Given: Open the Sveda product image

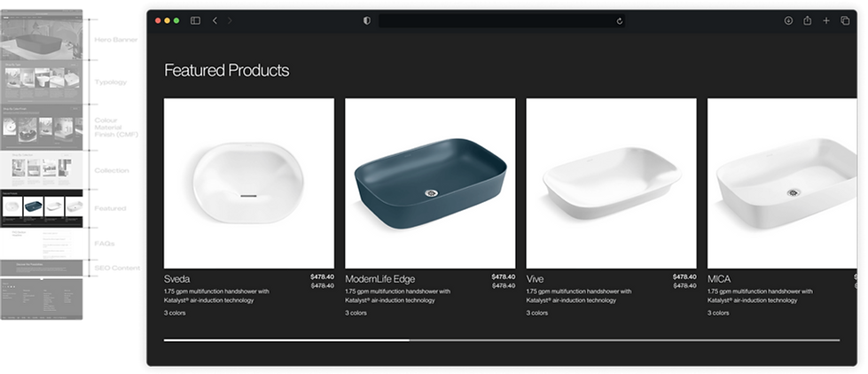Looking at the screenshot, I should [x=249, y=183].
